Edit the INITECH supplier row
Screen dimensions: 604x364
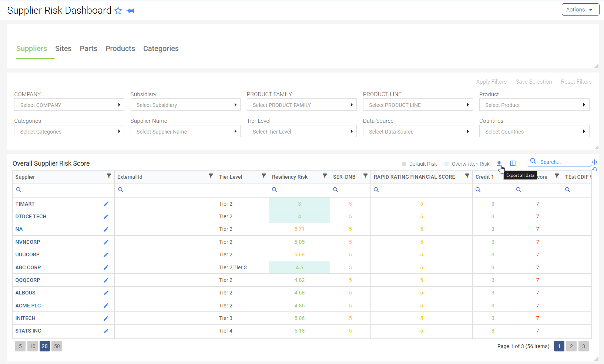pyautogui.click(x=106, y=318)
